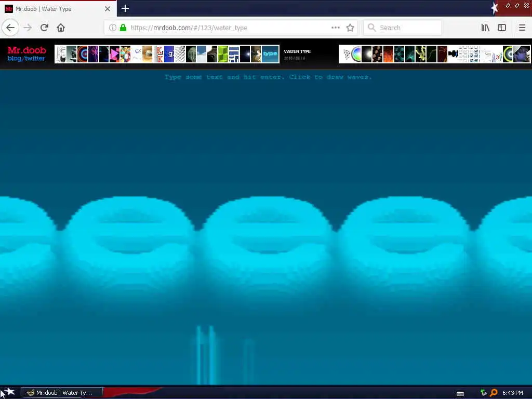
Task: Open the blog/twitter link
Action: coord(26,59)
